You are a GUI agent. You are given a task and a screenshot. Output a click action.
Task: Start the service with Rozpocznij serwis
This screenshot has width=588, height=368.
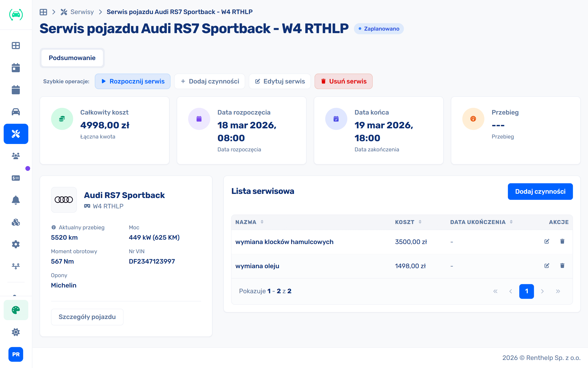click(133, 81)
